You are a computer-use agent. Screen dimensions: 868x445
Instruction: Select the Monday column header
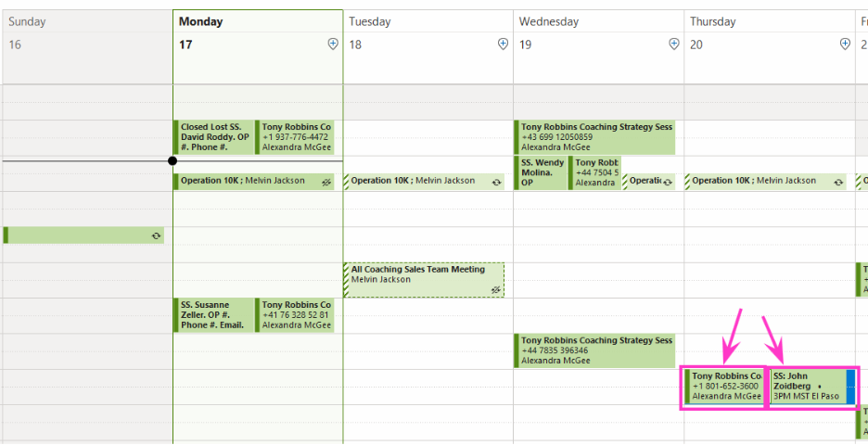[x=258, y=21]
